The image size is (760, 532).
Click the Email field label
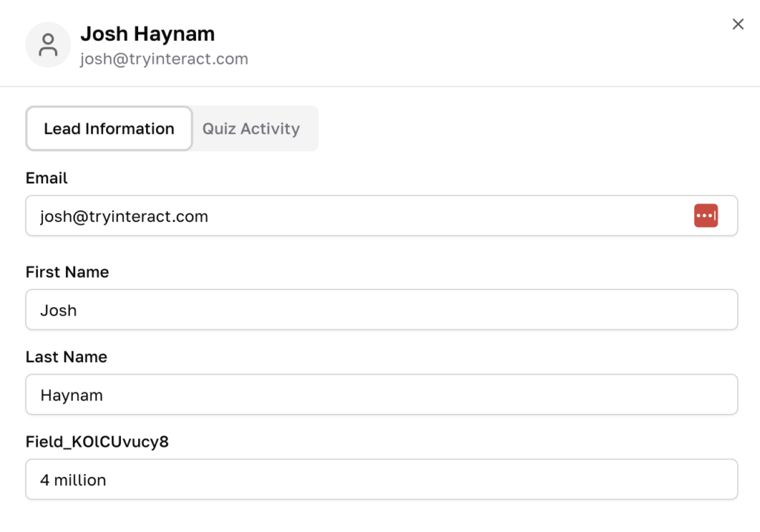[x=47, y=178]
